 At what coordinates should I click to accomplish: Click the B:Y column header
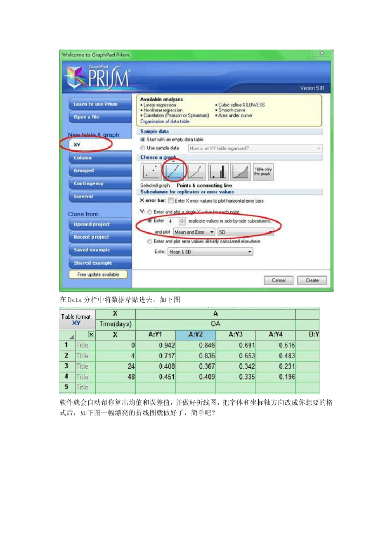[x=308, y=334]
